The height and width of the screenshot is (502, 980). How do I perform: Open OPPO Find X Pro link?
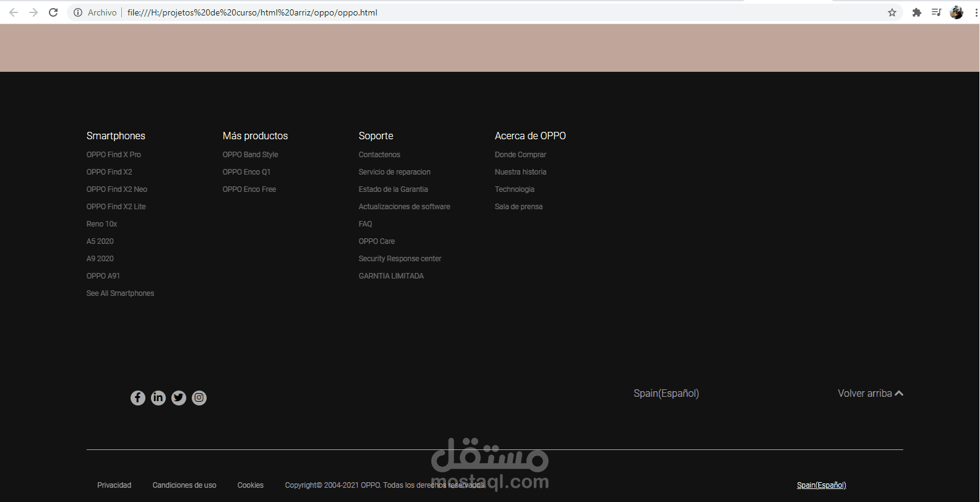coord(114,155)
